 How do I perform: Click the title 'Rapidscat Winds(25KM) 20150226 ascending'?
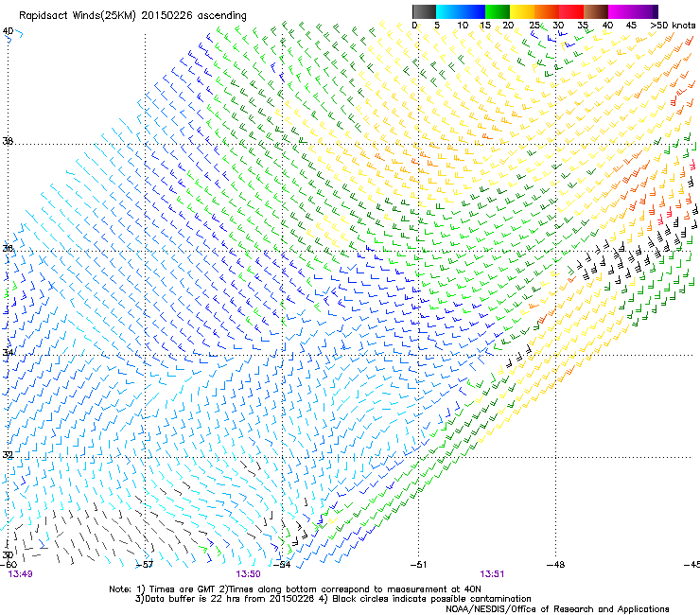pyautogui.click(x=132, y=16)
